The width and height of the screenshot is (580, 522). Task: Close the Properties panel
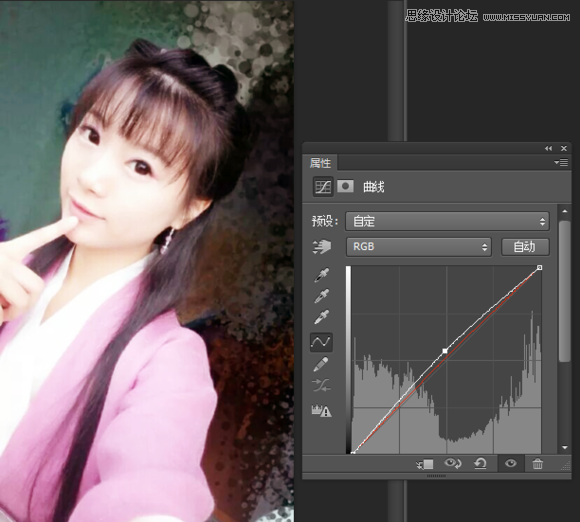(x=564, y=148)
